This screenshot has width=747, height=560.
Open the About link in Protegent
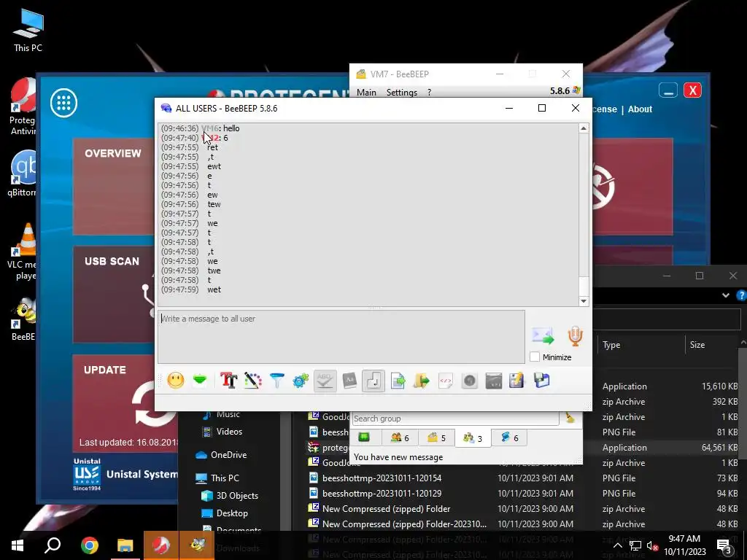click(x=640, y=109)
